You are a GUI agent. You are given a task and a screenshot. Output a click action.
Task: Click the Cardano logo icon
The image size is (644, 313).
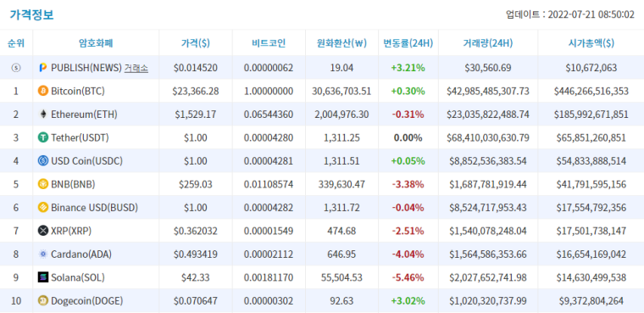click(43, 254)
